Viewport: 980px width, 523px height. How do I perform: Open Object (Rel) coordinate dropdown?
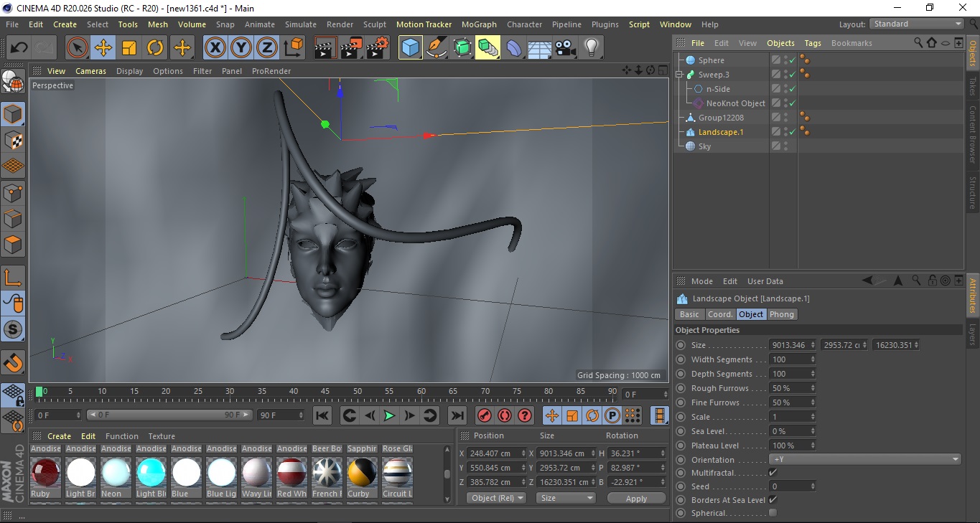point(496,498)
